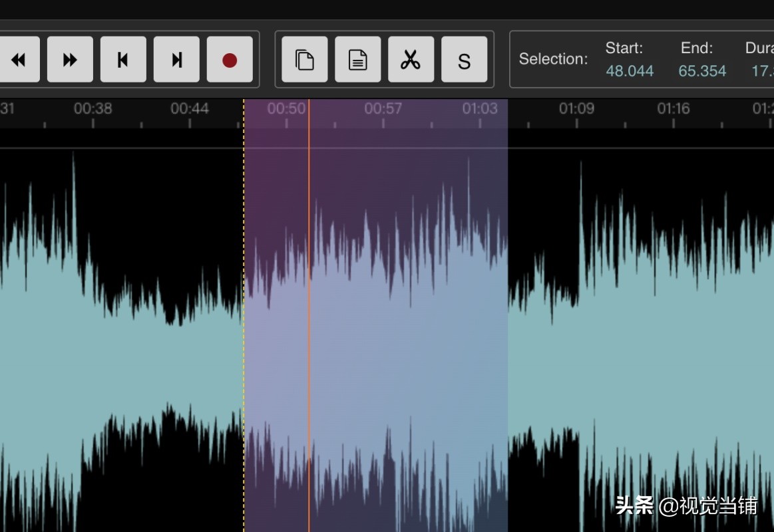Click the S toolbar button
The height and width of the screenshot is (532, 774).
[x=464, y=59]
